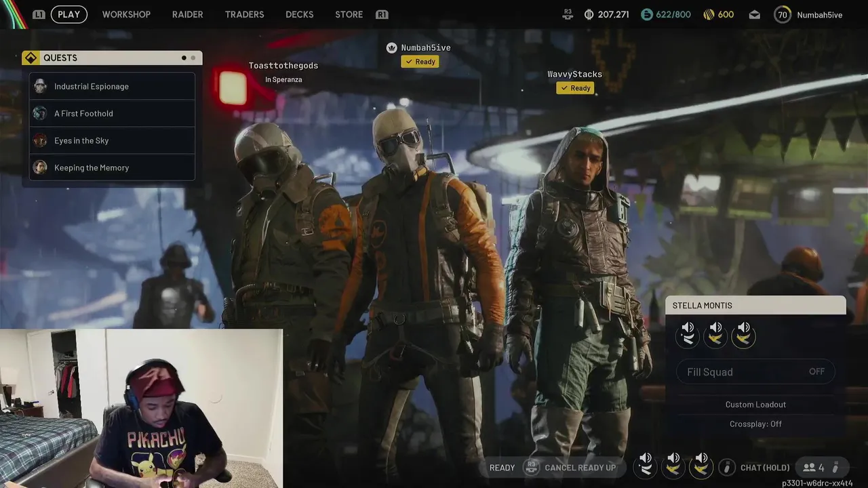Click the CHAT (HOLD) label

pyautogui.click(x=765, y=468)
